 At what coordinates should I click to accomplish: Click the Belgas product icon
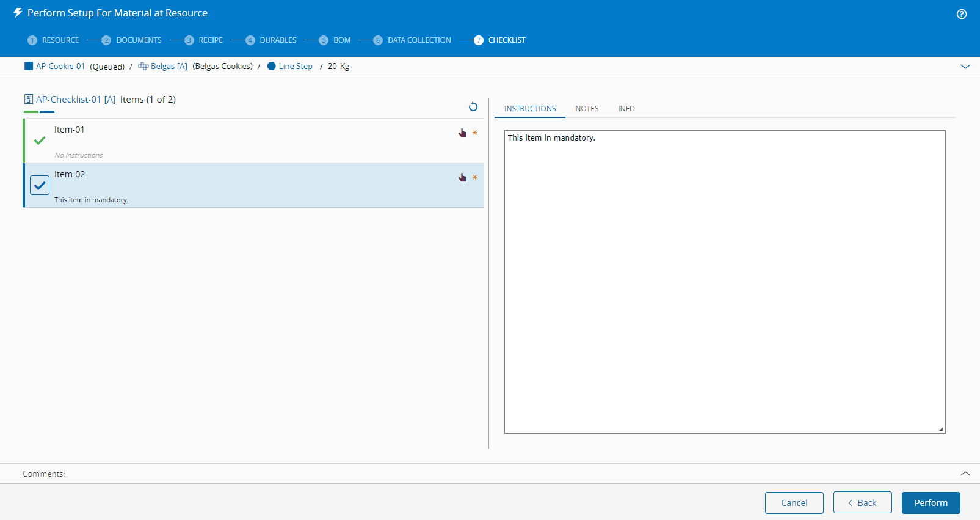point(143,66)
